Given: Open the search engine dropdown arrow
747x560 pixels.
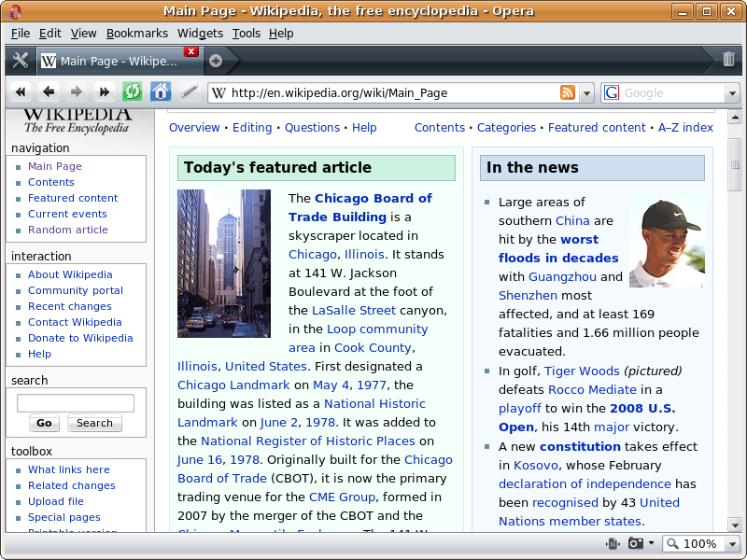Looking at the screenshot, I should pos(733,92).
